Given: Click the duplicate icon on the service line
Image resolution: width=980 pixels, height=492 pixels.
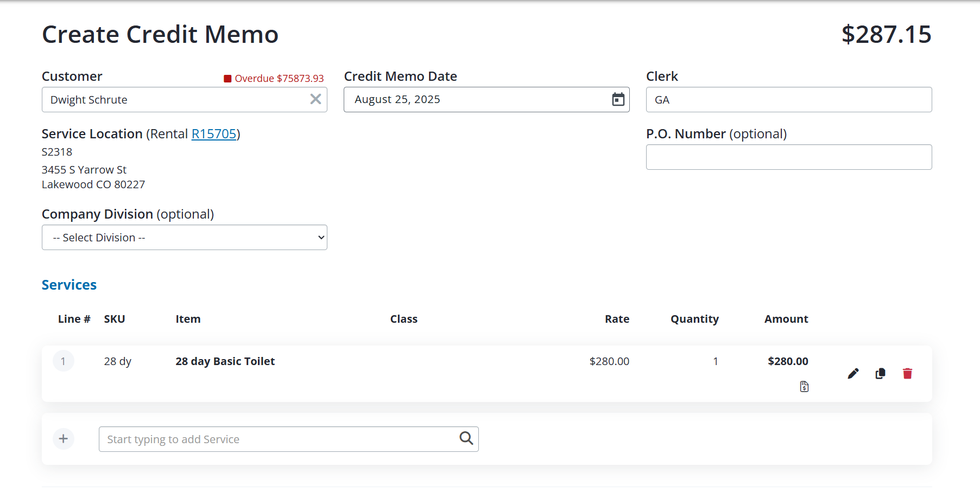Looking at the screenshot, I should click(880, 373).
